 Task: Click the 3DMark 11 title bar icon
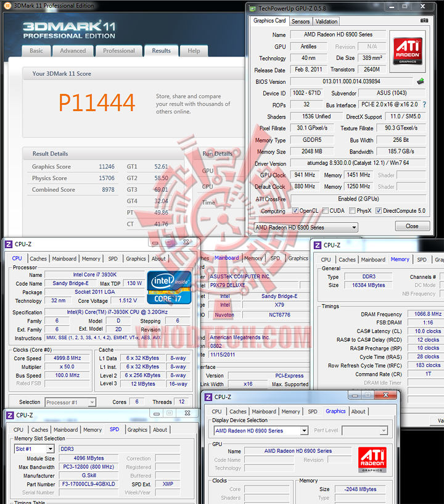click(x=7, y=5)
